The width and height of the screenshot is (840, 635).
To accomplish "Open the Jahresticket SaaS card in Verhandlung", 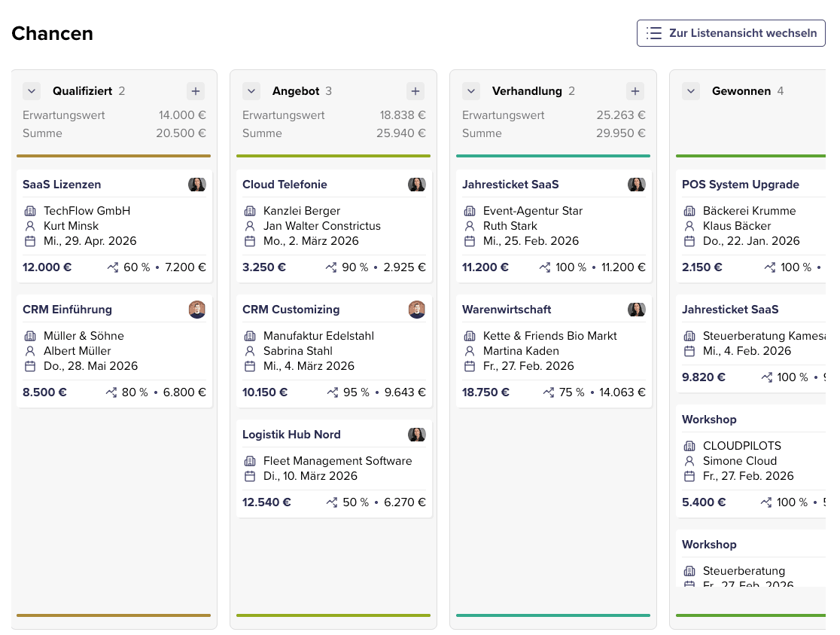I will click(509, 185).
